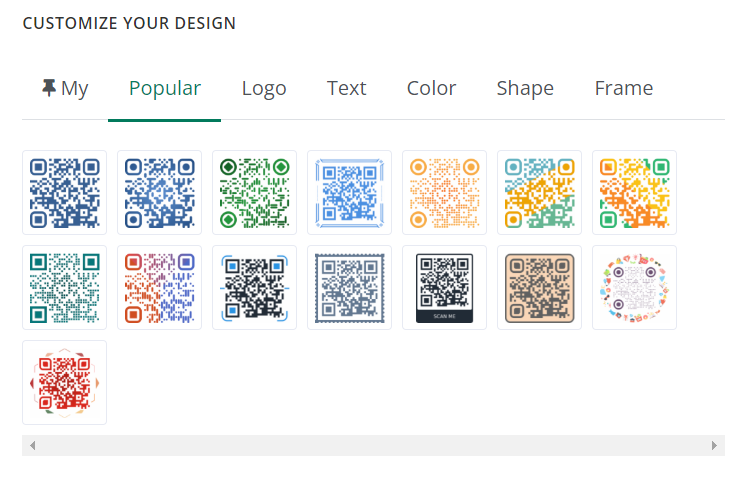Switch to the Logo tab
Screen dimensions: 748x477
click(264, 88)
